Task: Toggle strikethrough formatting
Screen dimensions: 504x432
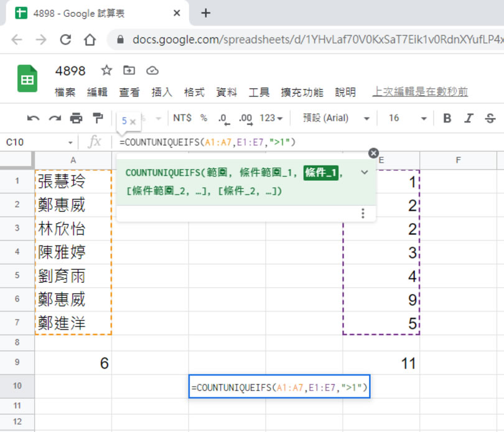Action: (490, 118)
